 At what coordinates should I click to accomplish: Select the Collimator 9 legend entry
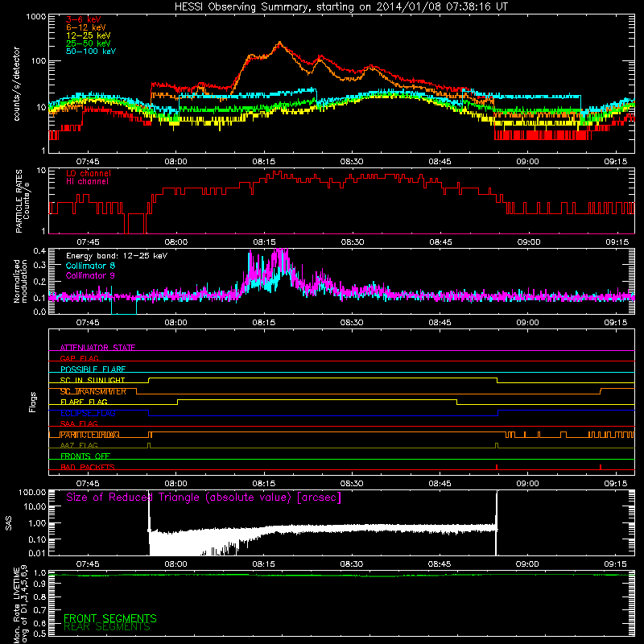coord(90,275)
